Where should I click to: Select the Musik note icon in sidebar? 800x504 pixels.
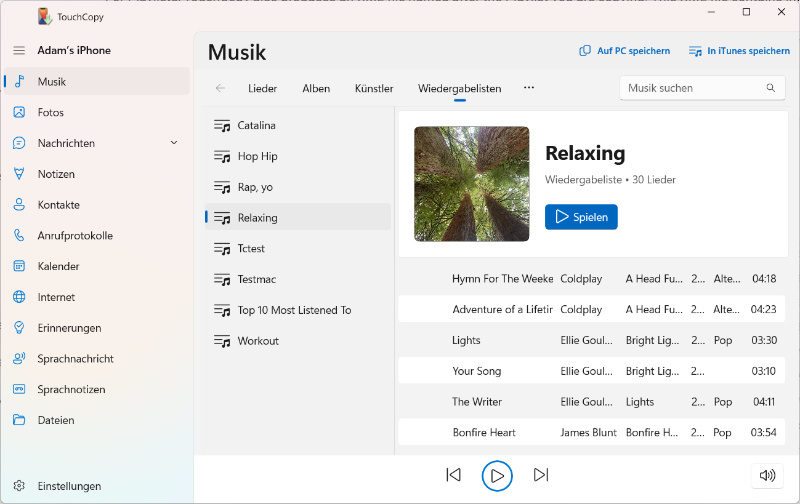(19, 81)
